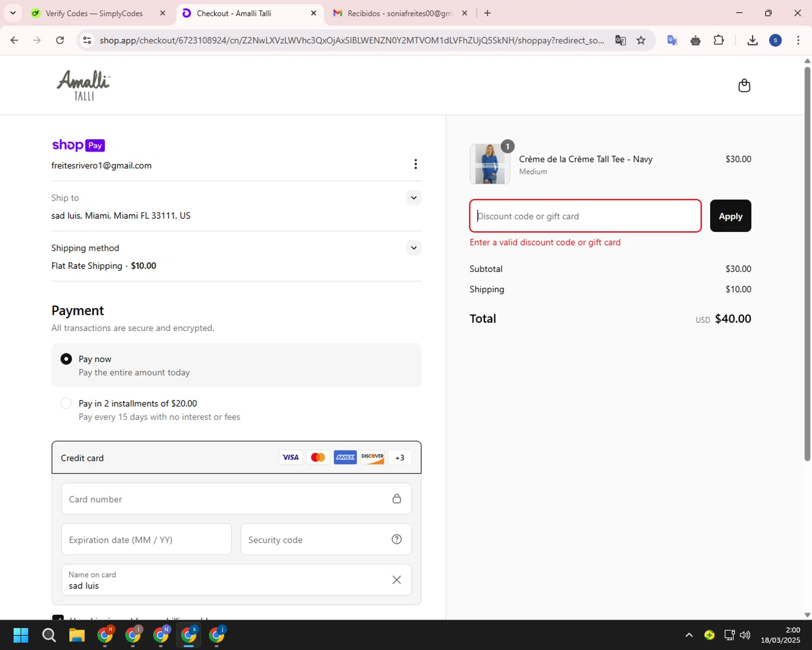Open Windows taskbar search

pos(49,635)
